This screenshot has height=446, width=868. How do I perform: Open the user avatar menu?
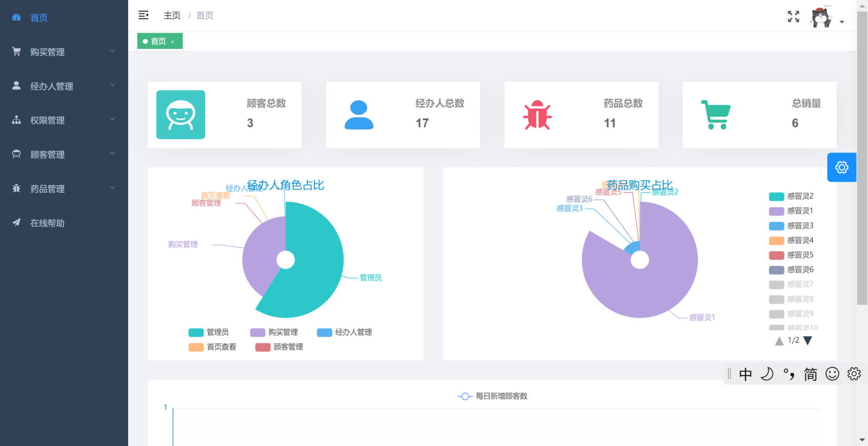click(821, 16)
